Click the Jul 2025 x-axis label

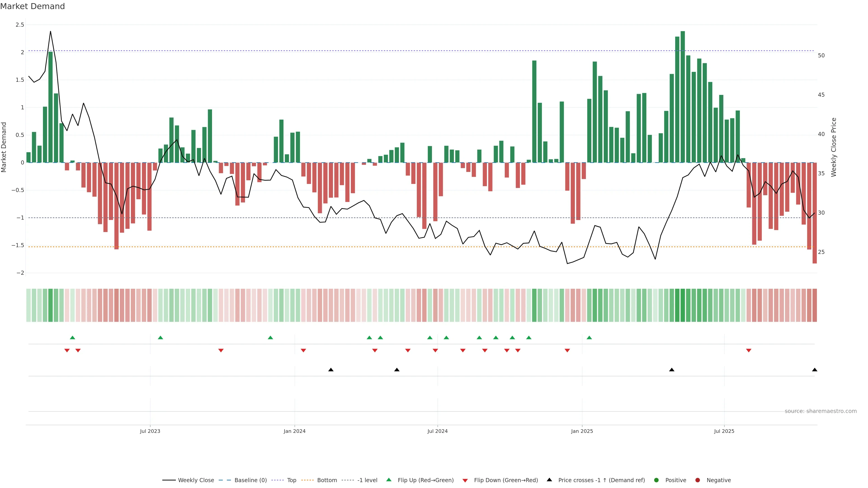pyautogui.click(x=724, y=431)
